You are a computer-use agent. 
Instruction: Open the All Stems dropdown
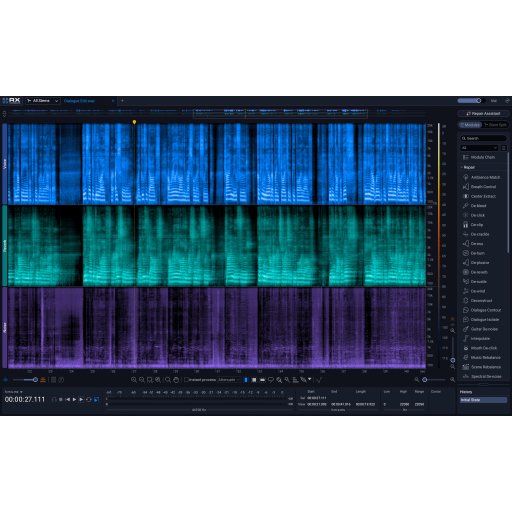pos(43,101)
